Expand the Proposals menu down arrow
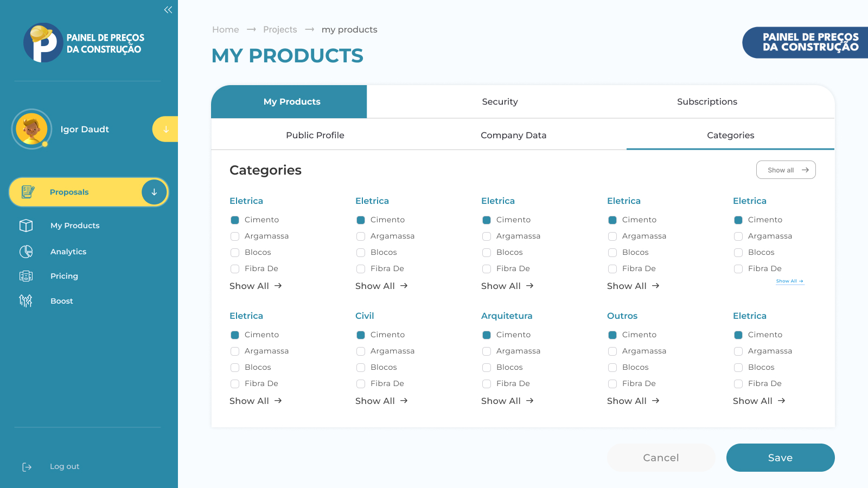 [154, 192]
